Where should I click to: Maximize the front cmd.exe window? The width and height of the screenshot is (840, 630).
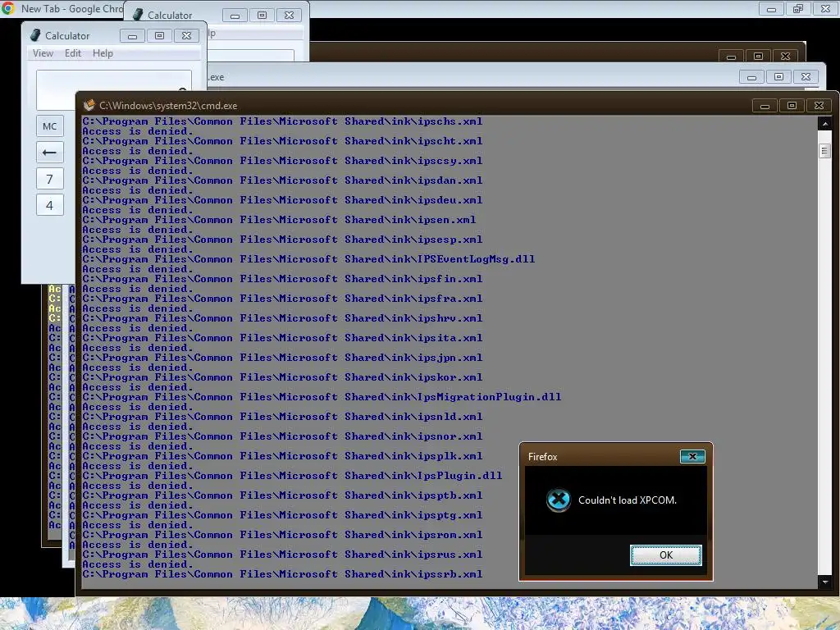[792, 106]
